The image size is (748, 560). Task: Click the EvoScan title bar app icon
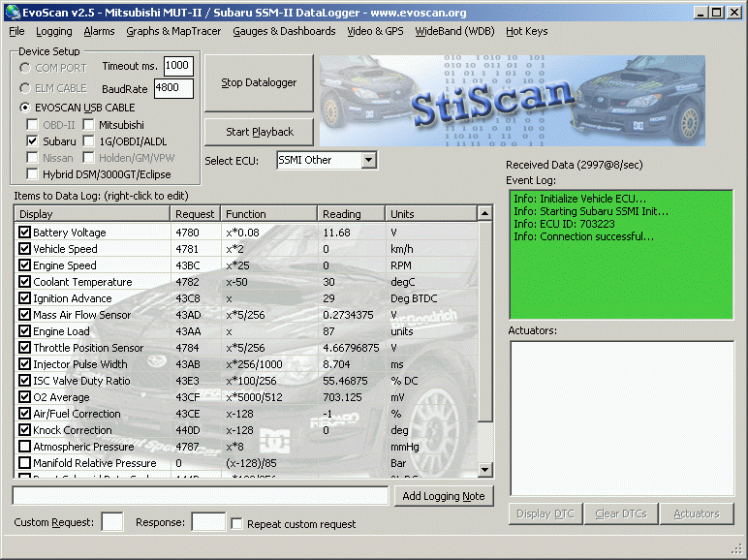click(13, 12)
